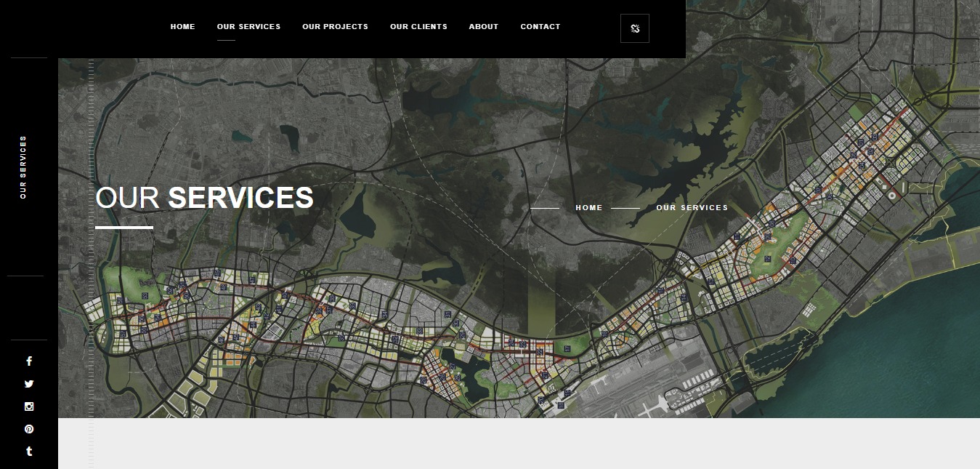
Task: Click the Our Services breadcrumb link
Action: point(692,208)
